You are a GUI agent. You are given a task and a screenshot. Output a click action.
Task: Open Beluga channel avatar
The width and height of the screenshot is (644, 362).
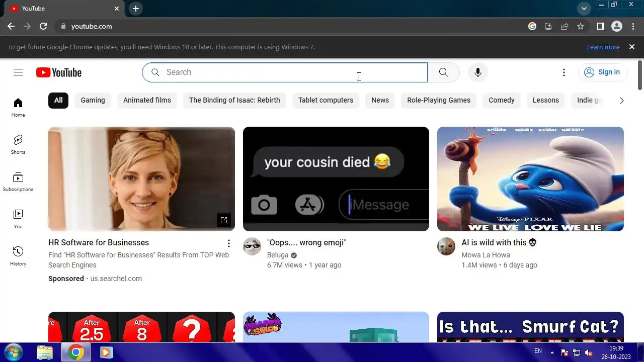pyautogui.click(x=252, y=246)
